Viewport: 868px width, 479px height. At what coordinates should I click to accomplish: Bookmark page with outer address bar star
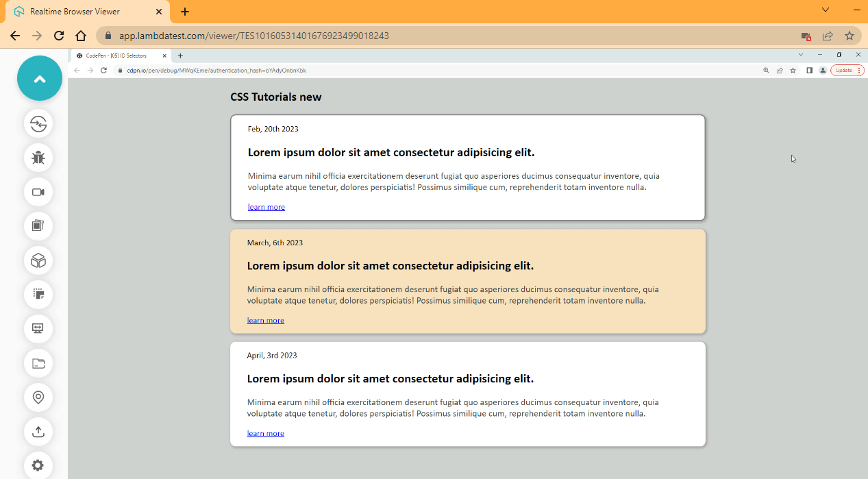850,36
